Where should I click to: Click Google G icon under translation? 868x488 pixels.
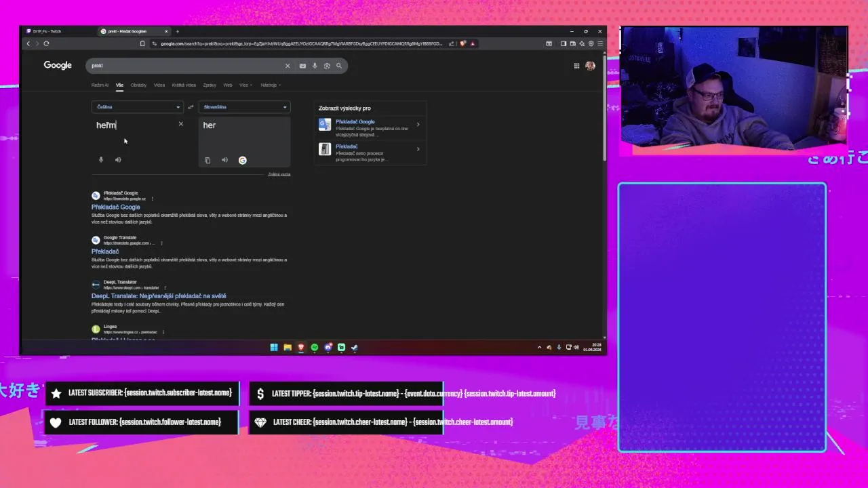(242, 161)
